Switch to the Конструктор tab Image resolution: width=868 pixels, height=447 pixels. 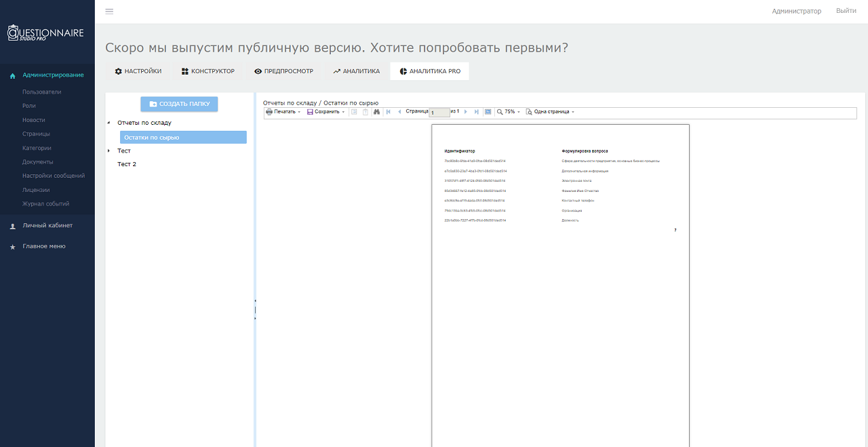click(208, 71)
